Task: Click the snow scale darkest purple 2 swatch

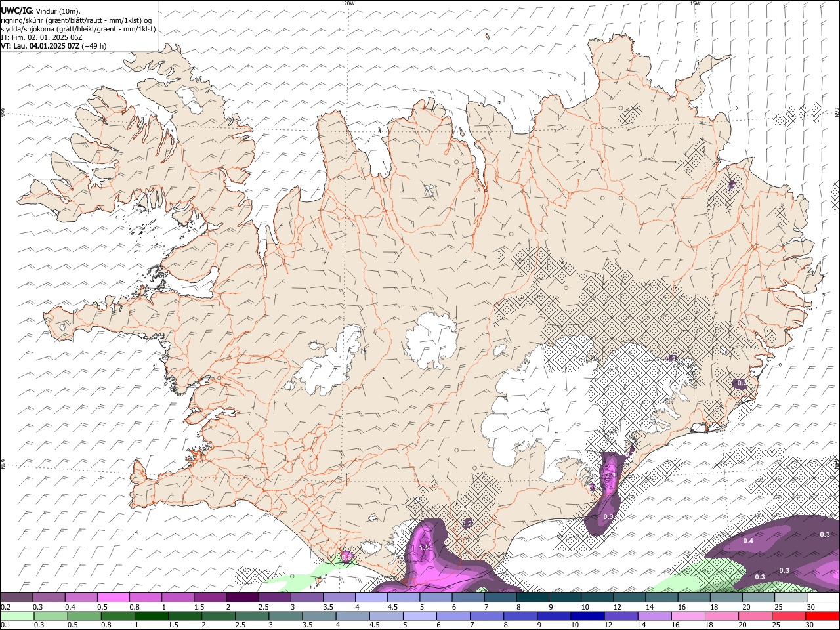Action: [242, 597]
